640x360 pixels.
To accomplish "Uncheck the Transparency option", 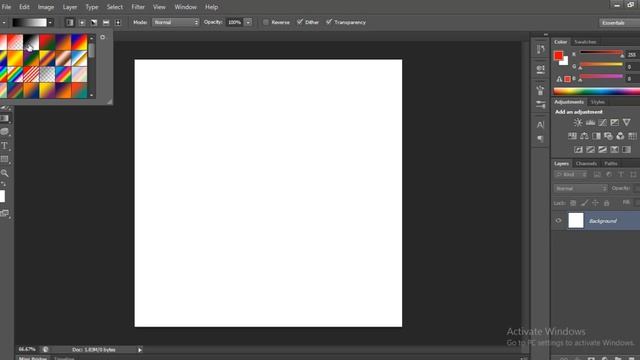I will coord(329,22).
